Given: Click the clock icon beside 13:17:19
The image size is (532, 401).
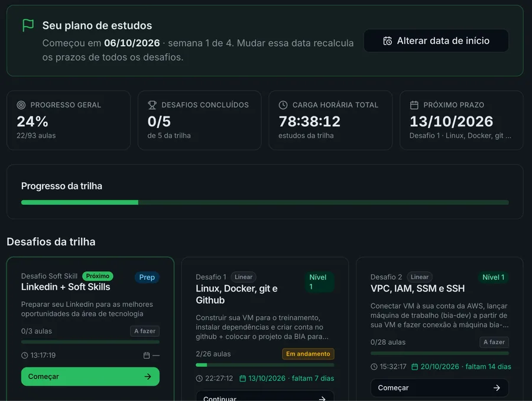Looking at the screenshot, I should point(24,355).
